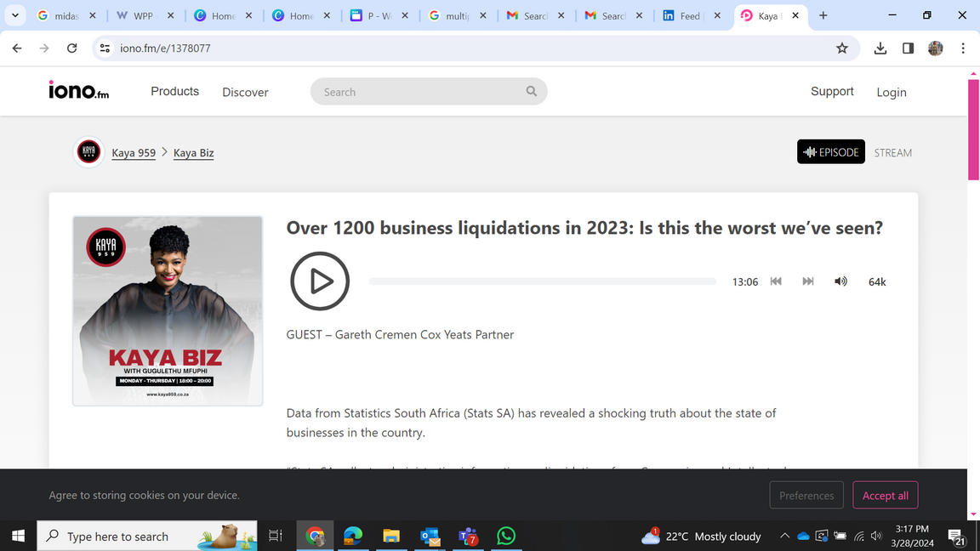Switch to the midas Google tab
Viewport: 980px width, 551px height.
[66, 15]
